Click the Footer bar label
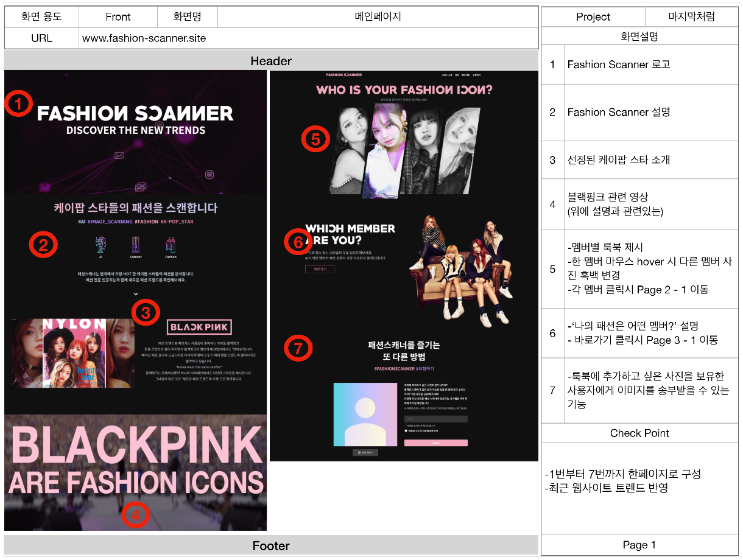This screenshot has width=743, height=560. pos(272,546)
